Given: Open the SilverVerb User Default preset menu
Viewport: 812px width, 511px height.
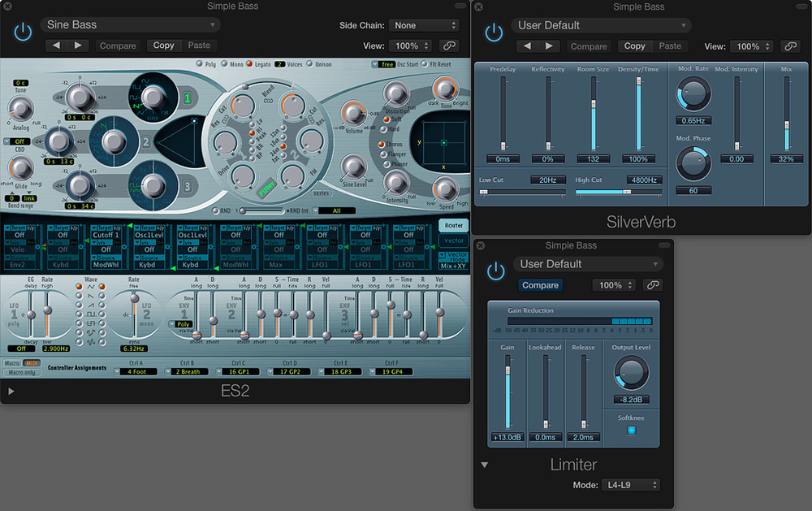Looking at the screenshot, I should pyautogui.click(x=601, y=25).
